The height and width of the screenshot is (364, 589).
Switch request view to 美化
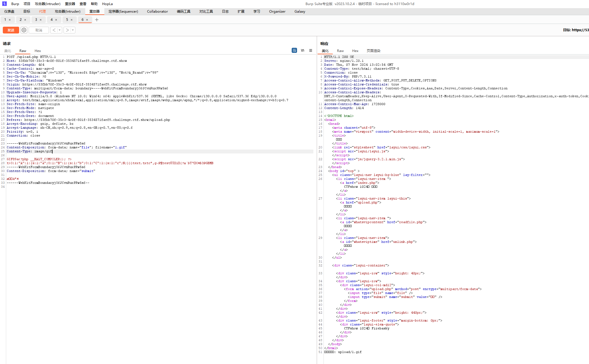pos(8,51)
